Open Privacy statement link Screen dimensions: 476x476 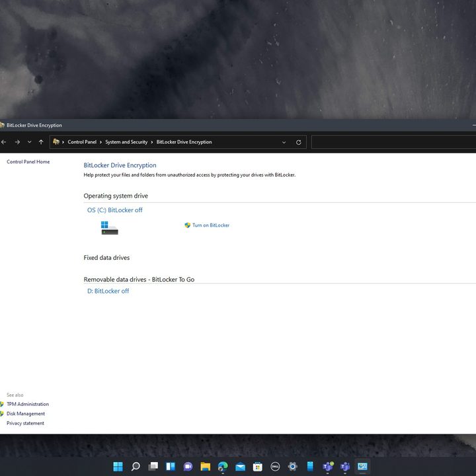(x=25, y=423)
